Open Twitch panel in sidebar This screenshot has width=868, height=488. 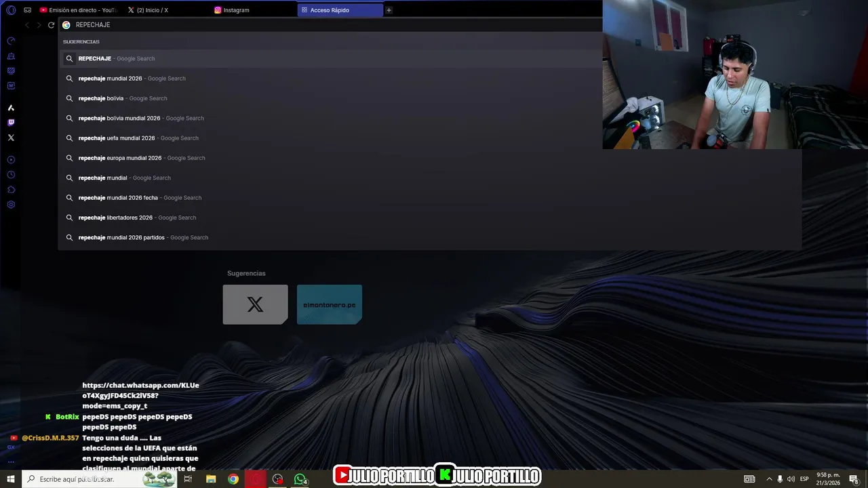tap(11, 123)
